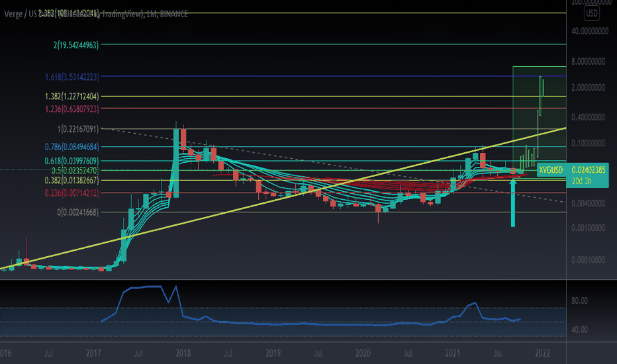The image size is (617, 364).
Task: Select the 1.618(3.53142223) Fibonacci label
Action: 72,77
